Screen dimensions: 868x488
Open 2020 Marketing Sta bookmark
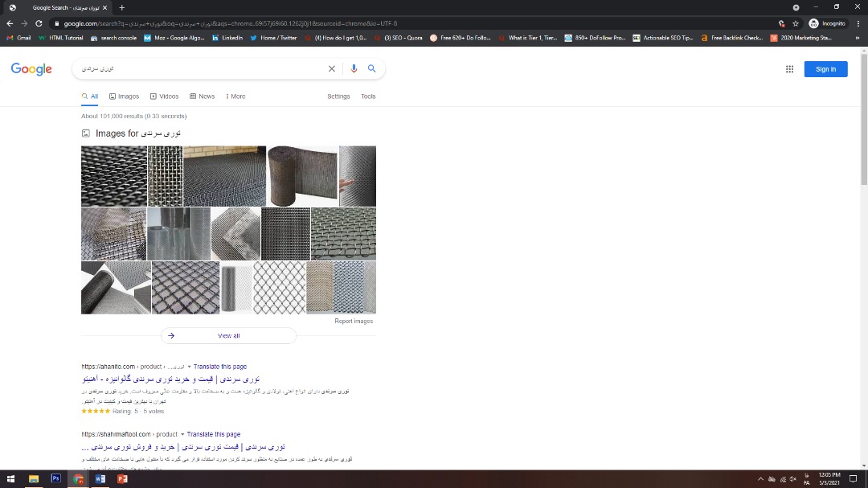pyautogui.click(x=801, y=38)
